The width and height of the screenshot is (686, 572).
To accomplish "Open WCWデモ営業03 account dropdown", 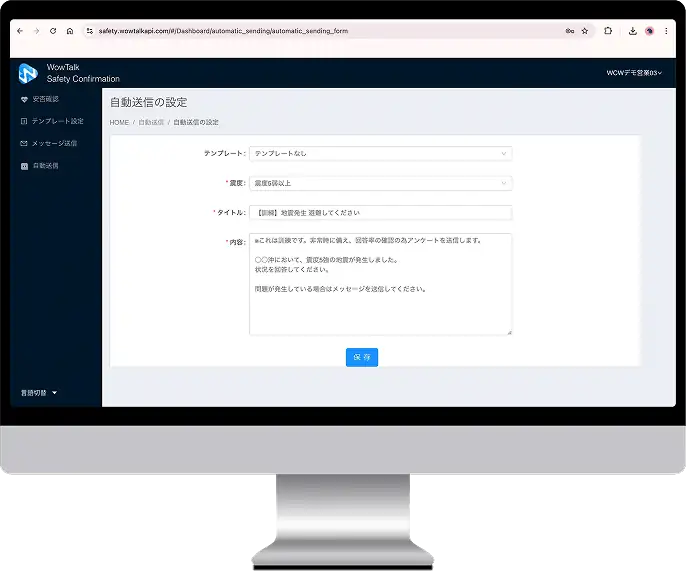I will pyautogui.click(x=634, y=73).
